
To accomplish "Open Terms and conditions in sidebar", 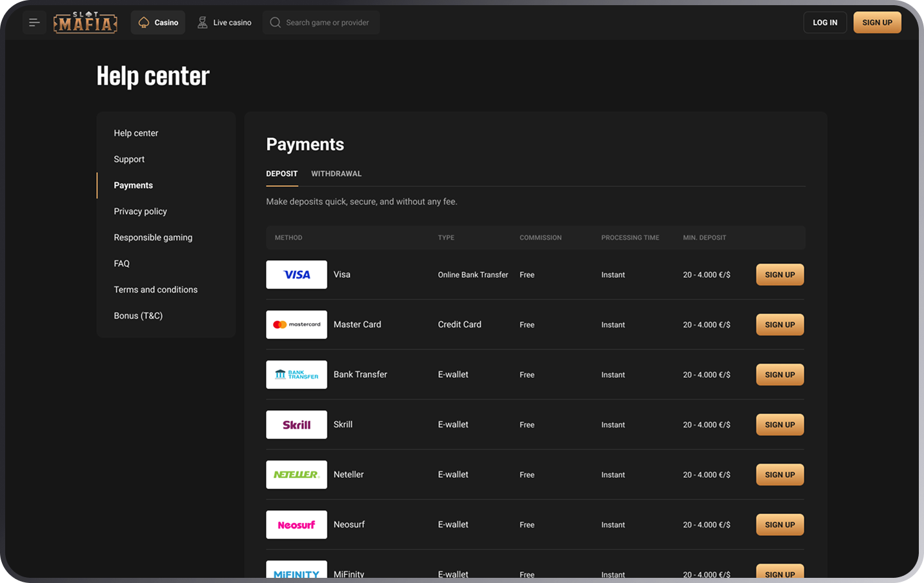I will pyautogui.click(x=156, y=290).
